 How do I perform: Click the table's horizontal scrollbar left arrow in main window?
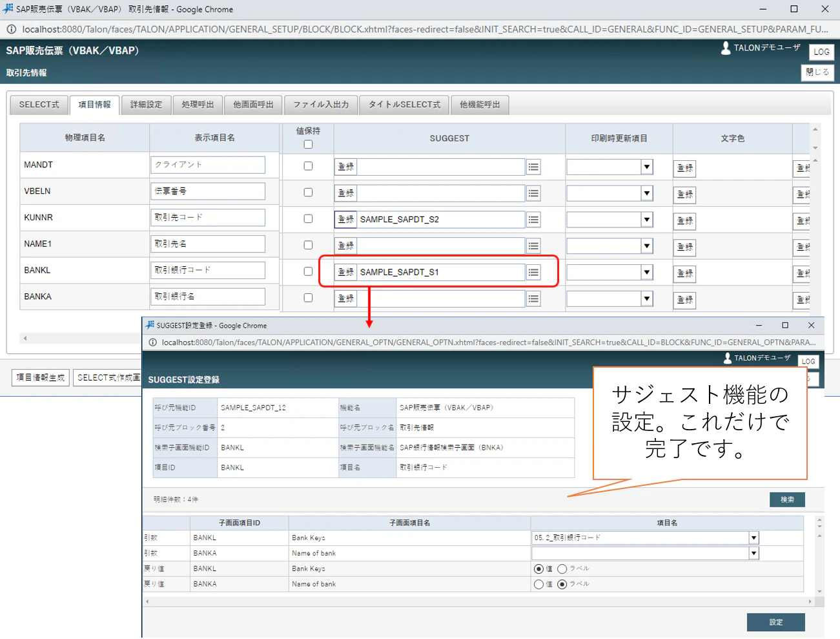click(25, 338)
